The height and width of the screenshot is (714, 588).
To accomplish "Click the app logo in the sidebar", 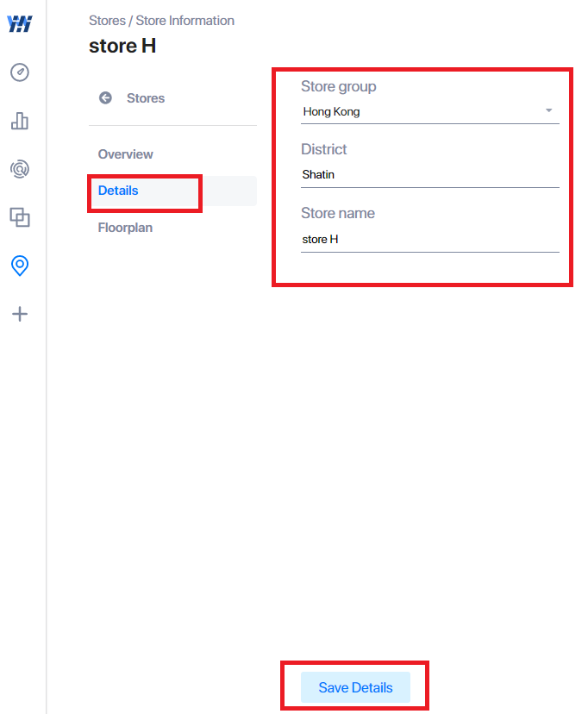I will click(x=20, y=23).
